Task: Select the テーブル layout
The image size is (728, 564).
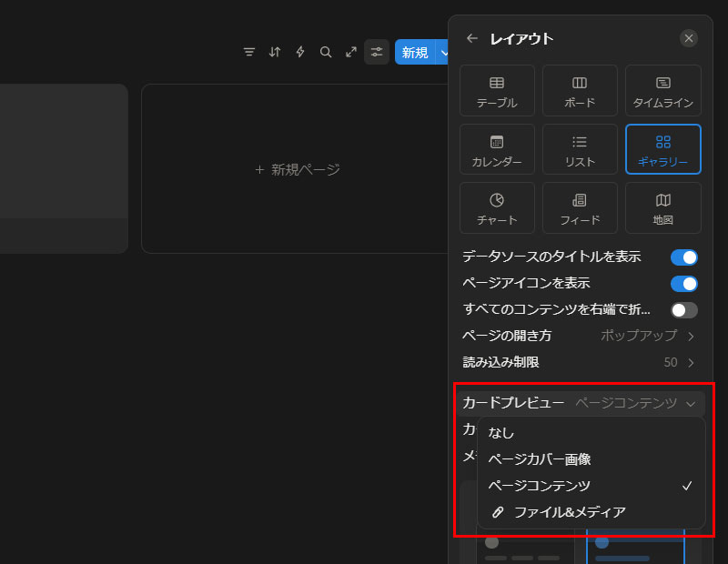Action: [497, 91]
